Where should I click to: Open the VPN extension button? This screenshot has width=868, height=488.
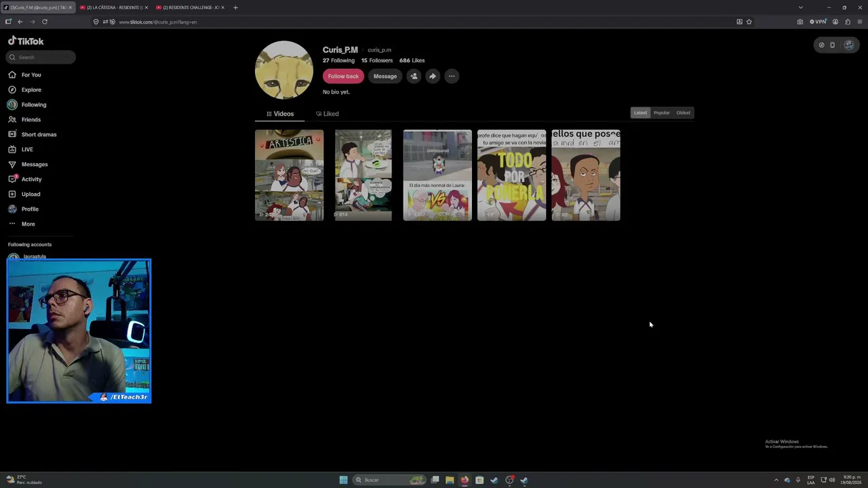click(818, 22)
